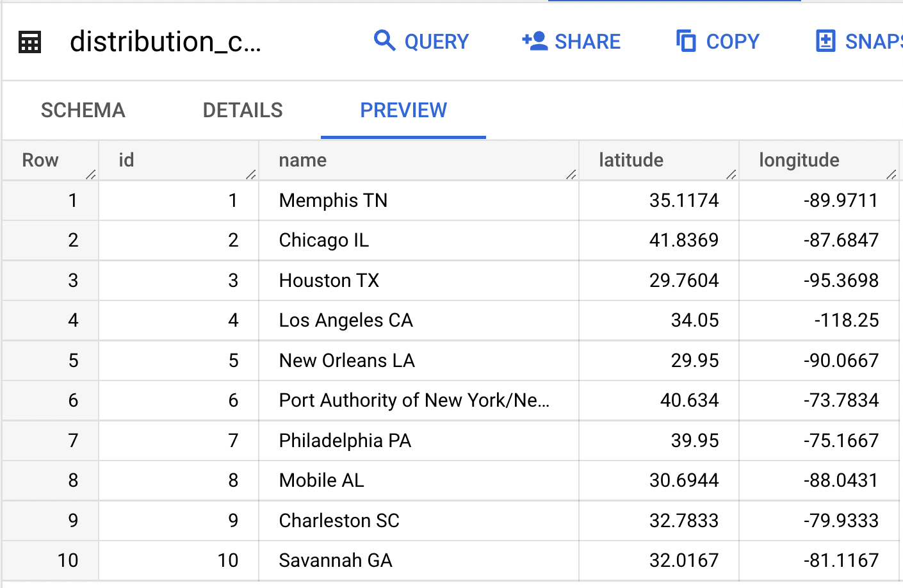Click the QUERY magnifier icon
This screenshot has width=903, height=588.
point(384,40)
